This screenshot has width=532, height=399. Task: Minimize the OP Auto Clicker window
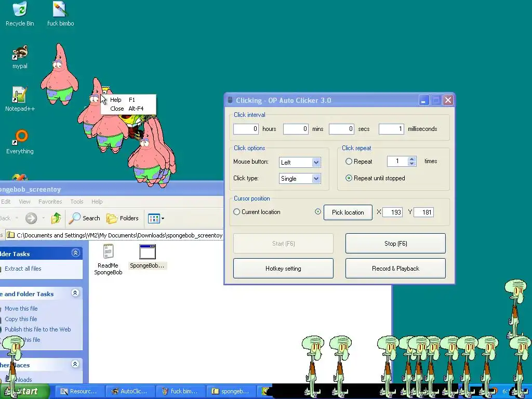point(424,100)
